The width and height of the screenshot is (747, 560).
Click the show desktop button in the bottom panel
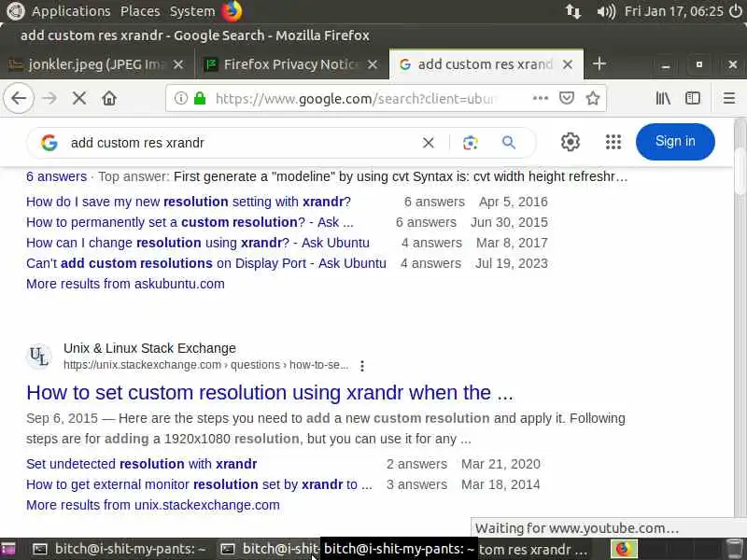point(8,549)
